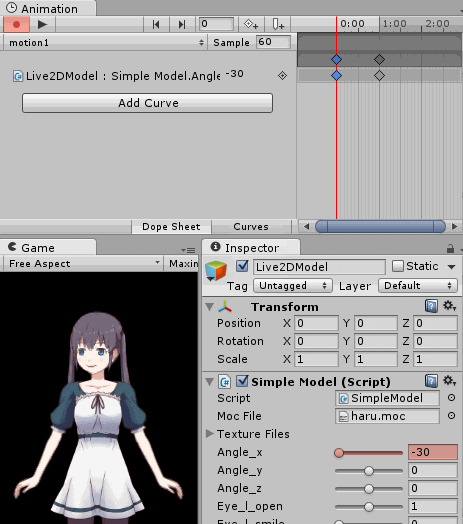Open the Free Aspect dropdown
463x524 pixels.
[x=83, y=264]
